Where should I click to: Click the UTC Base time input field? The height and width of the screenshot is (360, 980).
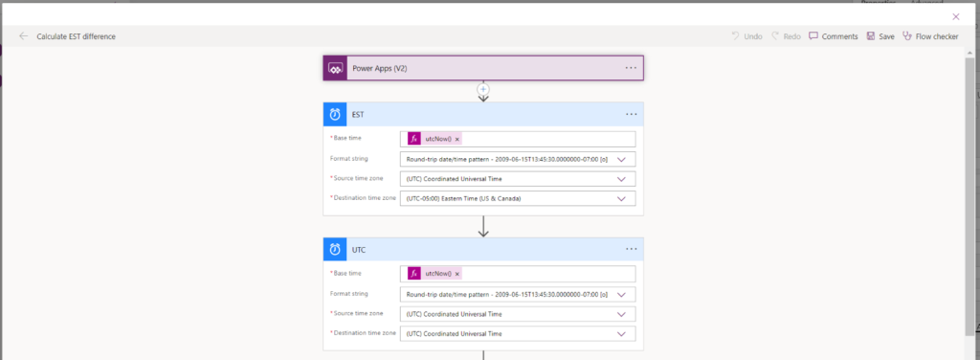coord(518,274)
